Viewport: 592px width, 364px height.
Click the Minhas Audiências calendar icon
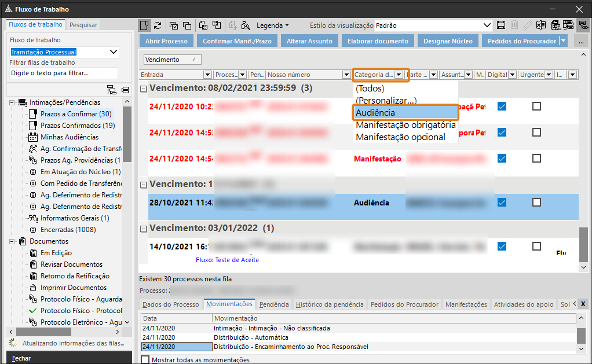tap(33, 137)
